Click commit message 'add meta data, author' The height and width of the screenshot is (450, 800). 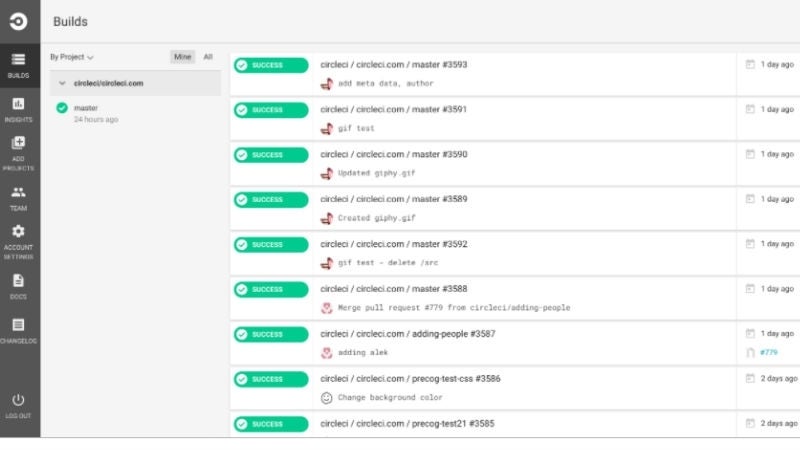[386, 84]
